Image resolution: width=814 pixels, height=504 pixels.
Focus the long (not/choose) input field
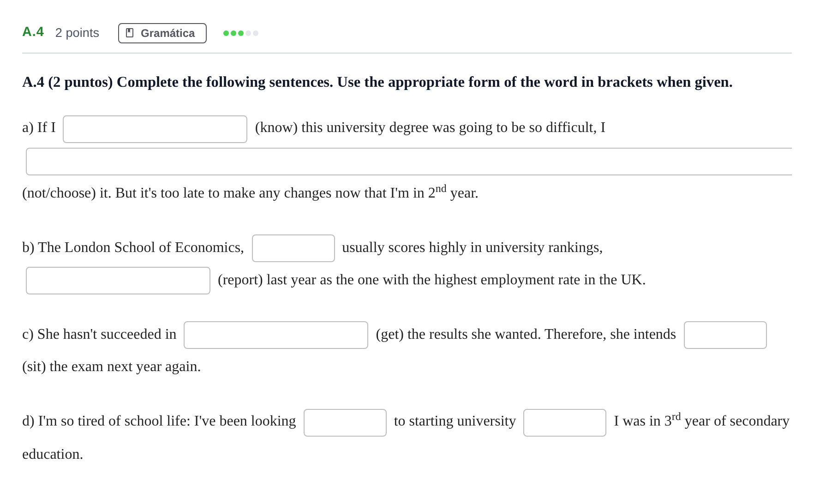point(409,162)
